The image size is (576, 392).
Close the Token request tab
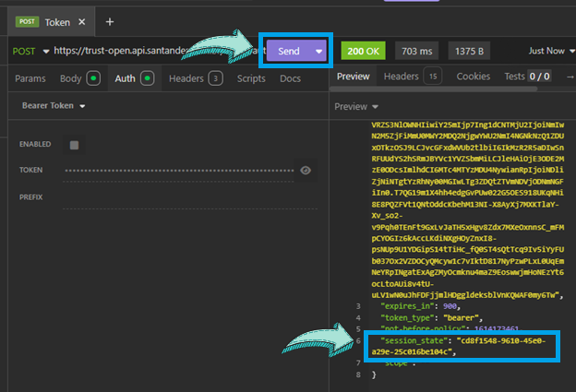(82, 22)
